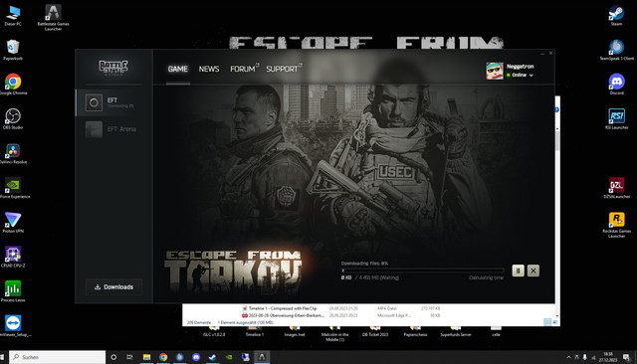Open DB Ticket 2023 desktop item

tap(375, 332)
